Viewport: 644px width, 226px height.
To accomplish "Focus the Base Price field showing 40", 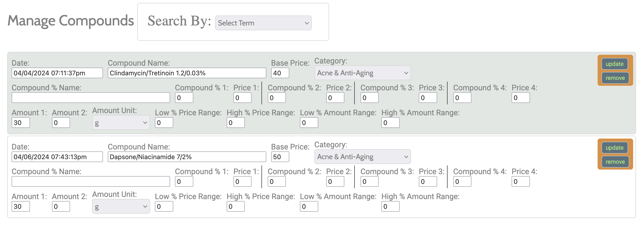I will (x=280, y=73).
